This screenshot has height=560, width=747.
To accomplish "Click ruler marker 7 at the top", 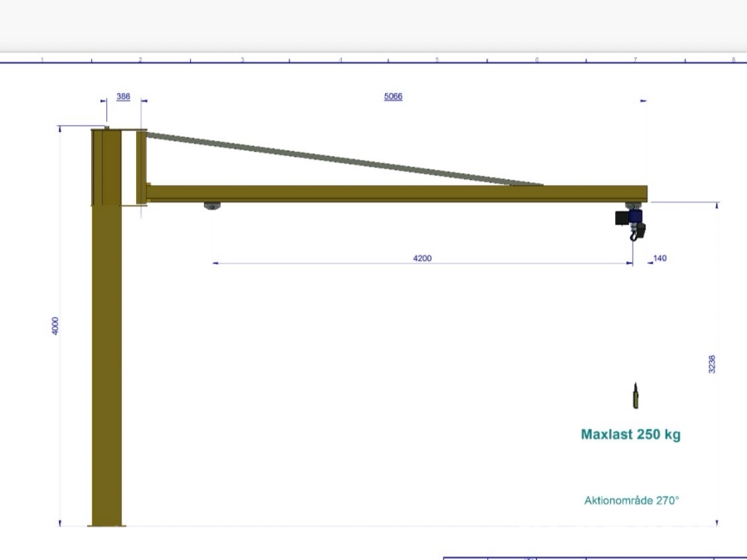I will pos(635,60).
